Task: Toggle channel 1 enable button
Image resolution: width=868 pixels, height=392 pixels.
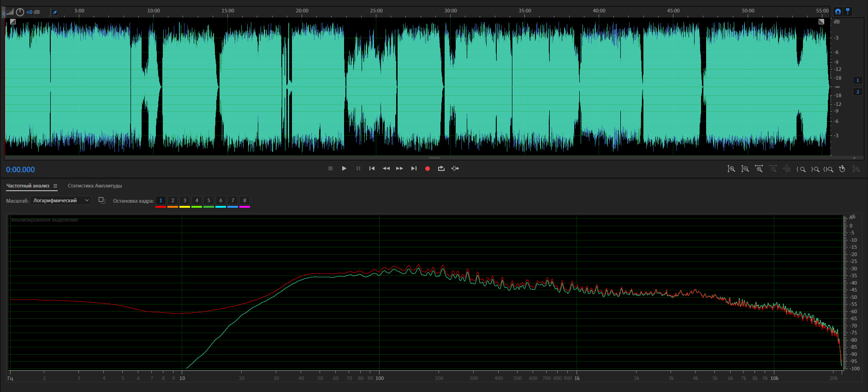Action: (x=858, y=80)
